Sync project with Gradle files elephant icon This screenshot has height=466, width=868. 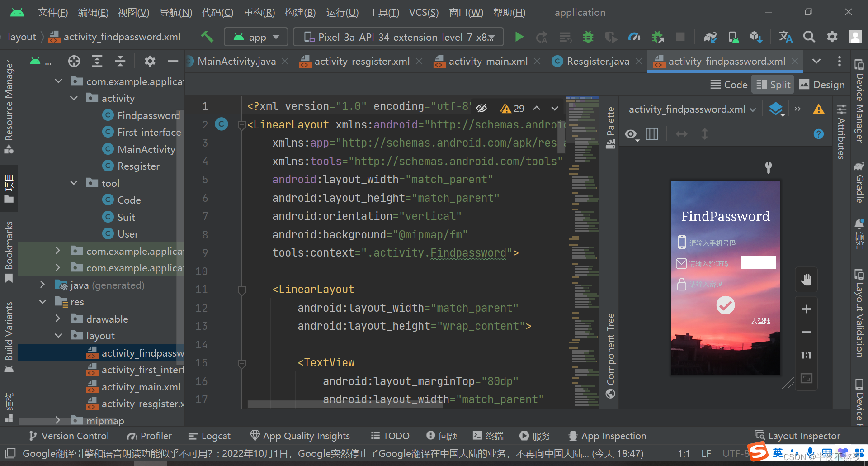click(709, 37)
